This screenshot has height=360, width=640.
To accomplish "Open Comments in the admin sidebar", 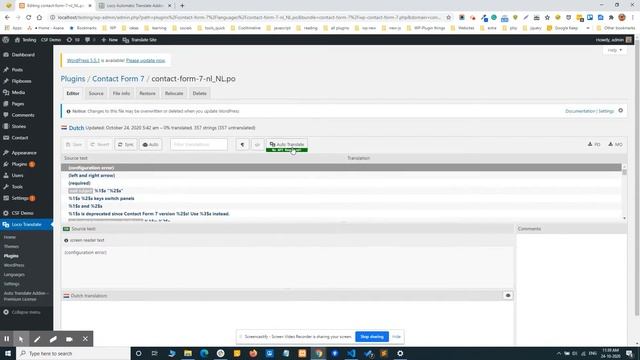I will tap(23, 115).
